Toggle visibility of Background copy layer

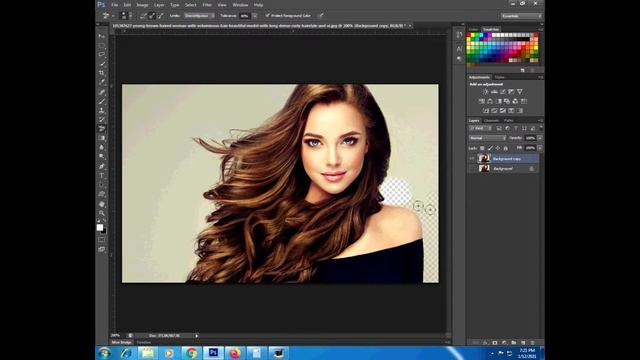click(472, 158)
